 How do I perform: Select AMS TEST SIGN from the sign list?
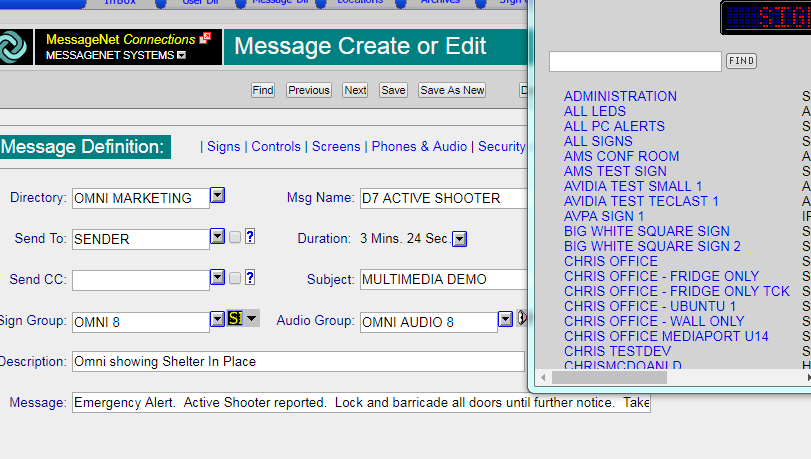[615, 171]
